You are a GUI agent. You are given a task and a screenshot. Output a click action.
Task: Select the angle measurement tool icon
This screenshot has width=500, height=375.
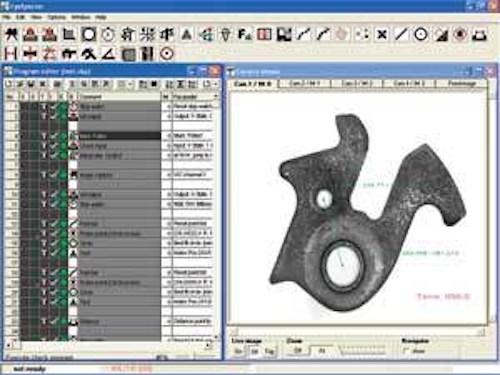108,53
